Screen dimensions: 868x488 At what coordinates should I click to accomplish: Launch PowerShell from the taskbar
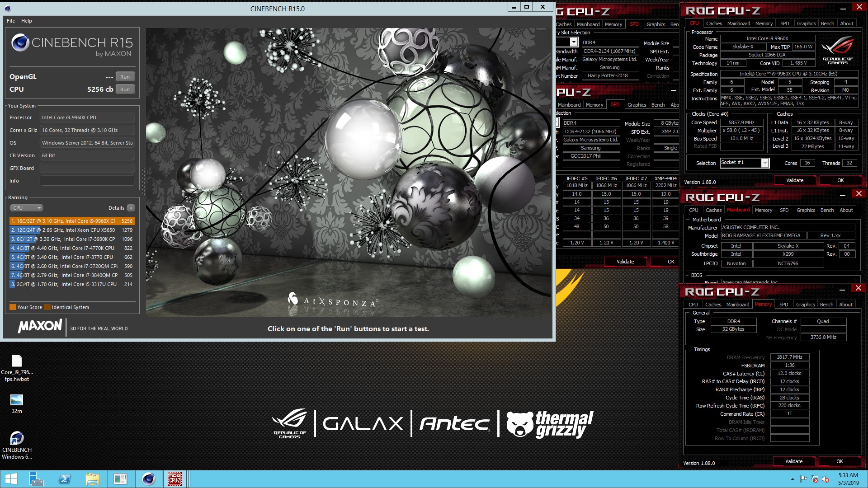65,479
